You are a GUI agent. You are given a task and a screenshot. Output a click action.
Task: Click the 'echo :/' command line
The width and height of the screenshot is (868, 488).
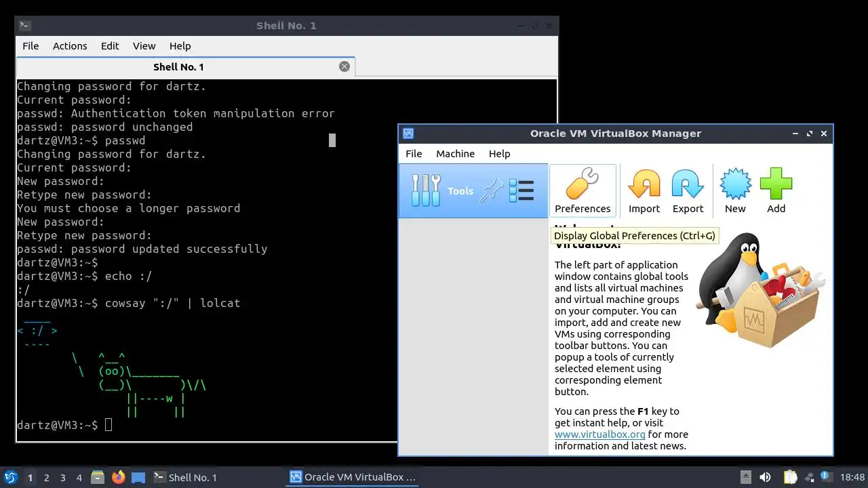pos(85,276)
